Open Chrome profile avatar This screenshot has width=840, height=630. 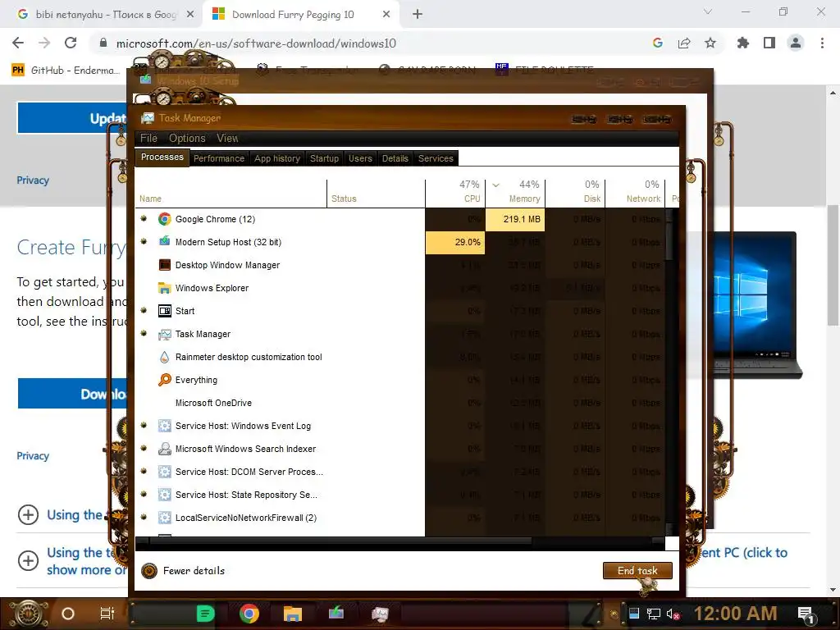point(796,43)
